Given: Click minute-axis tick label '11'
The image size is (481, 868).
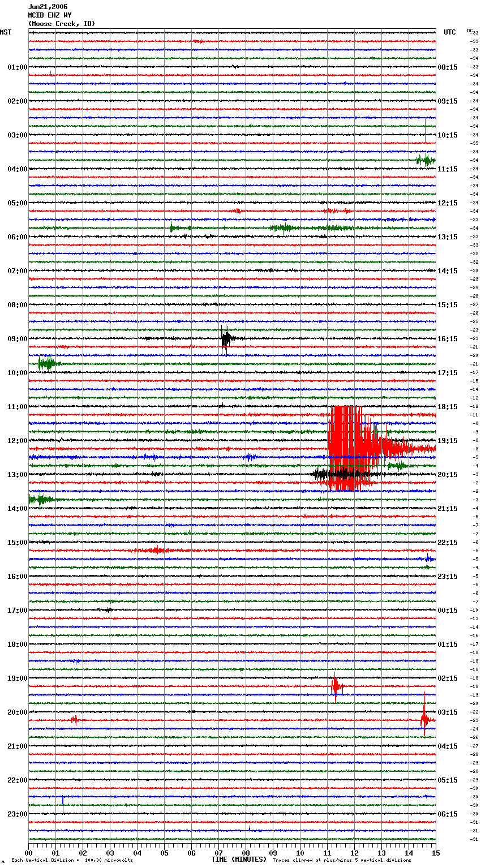Looking at the screenshot, I should [x=327, y=853].
